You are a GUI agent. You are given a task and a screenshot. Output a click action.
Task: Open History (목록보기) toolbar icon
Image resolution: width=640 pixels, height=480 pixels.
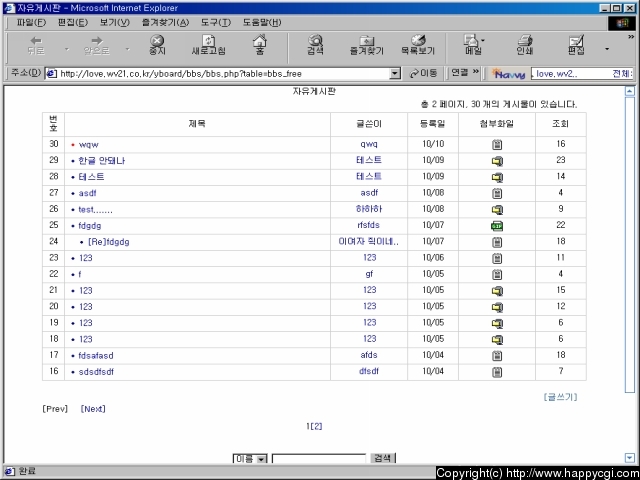[418, 45]
